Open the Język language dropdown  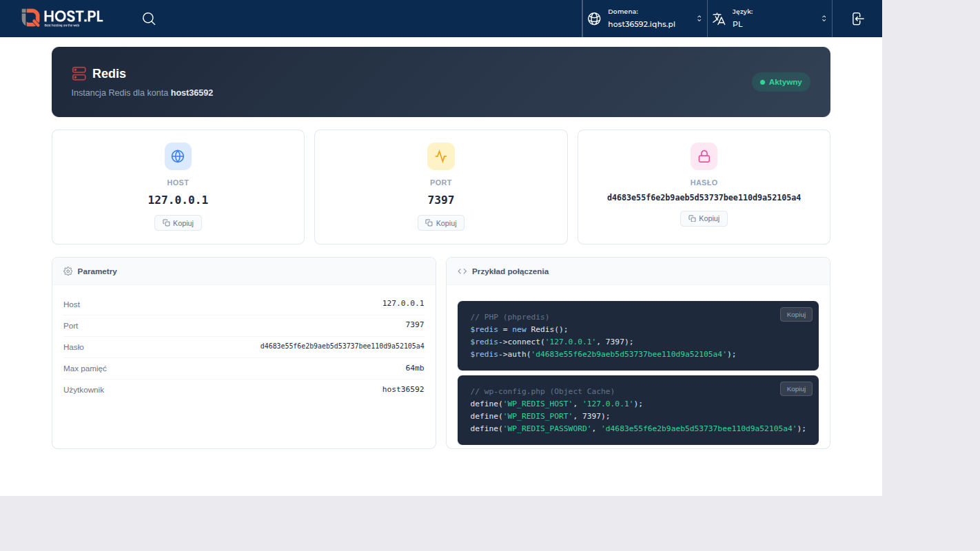[770, 19]
